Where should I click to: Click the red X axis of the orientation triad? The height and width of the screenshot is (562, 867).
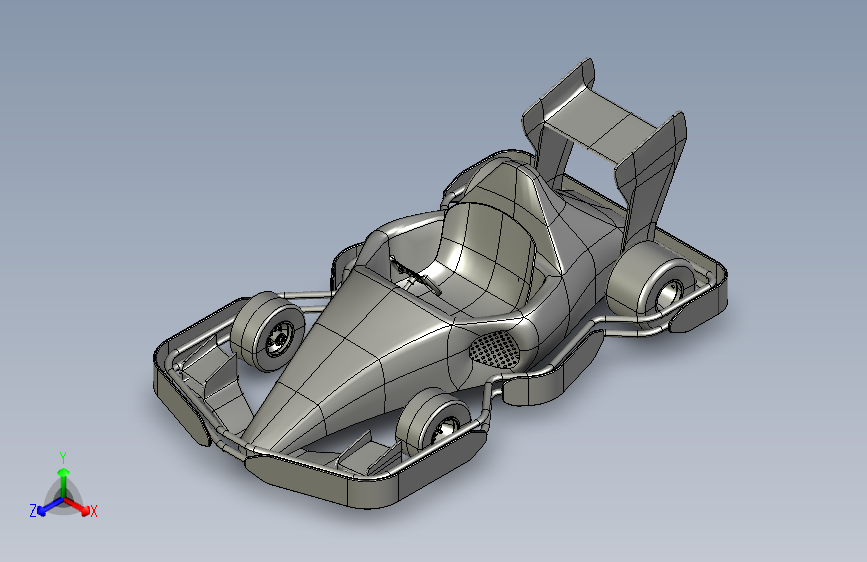(x=80, y=507)
